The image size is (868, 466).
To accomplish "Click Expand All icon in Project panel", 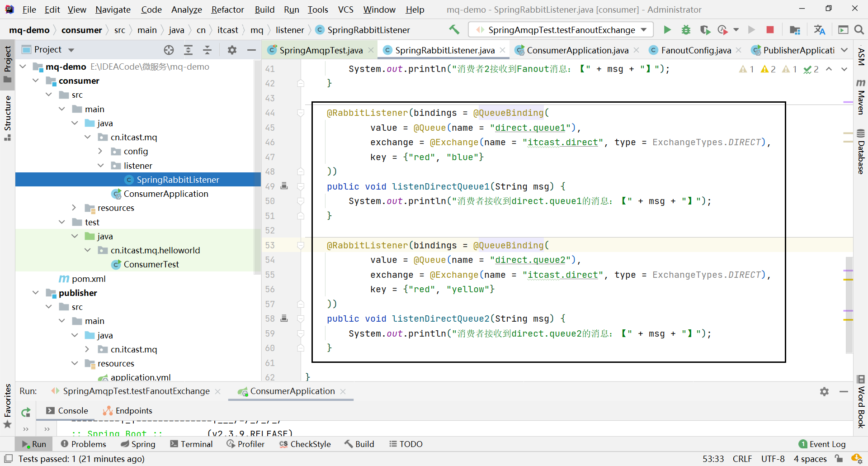I will [x=189, y=50].
